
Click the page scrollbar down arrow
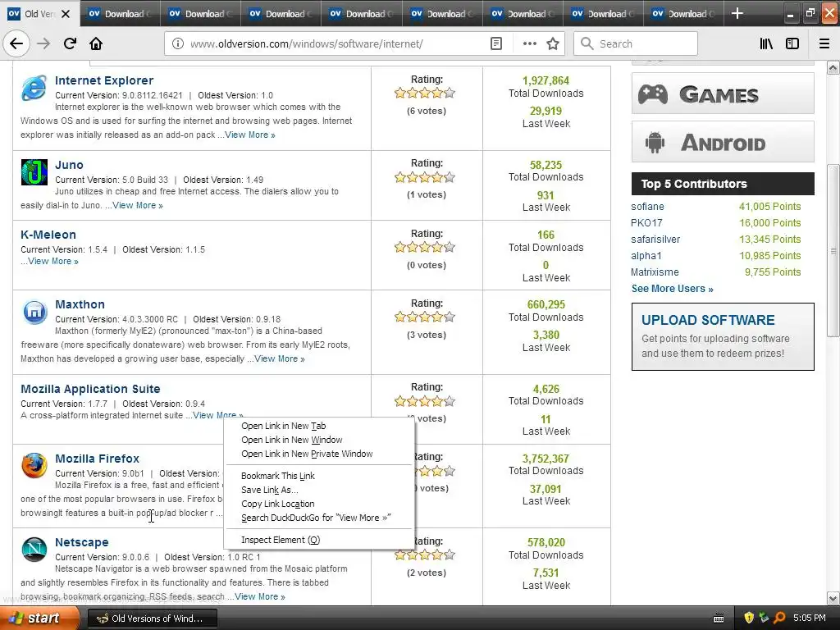pos(833,598)
